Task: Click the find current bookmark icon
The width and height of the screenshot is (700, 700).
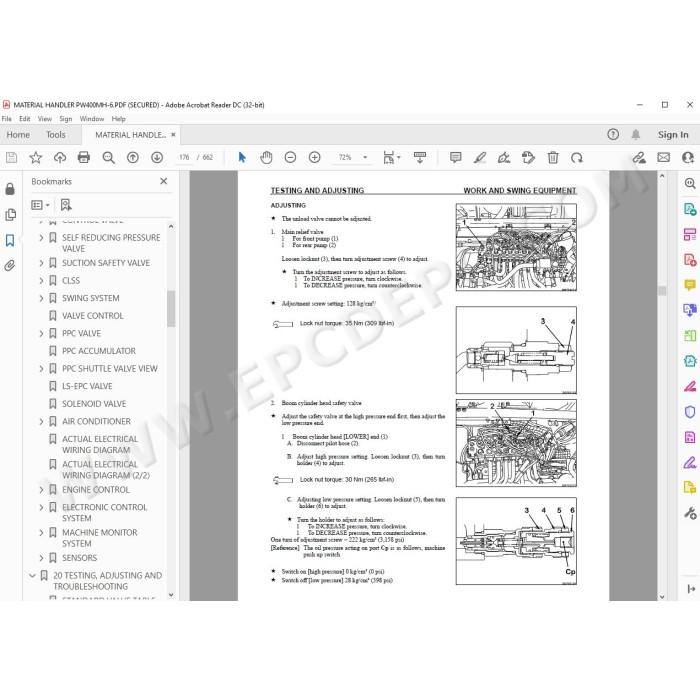Action: (x=66, y=205)
